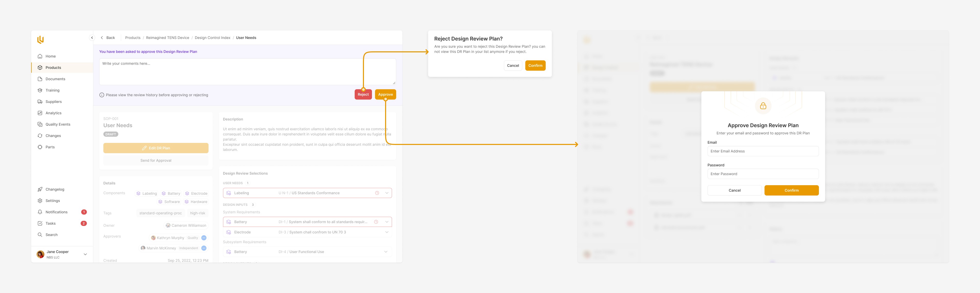Expand the Battery DI-4 User Functional Use row
Viewport: 980px width, 293px height.
pyautogui.click(x=386, y=252)
